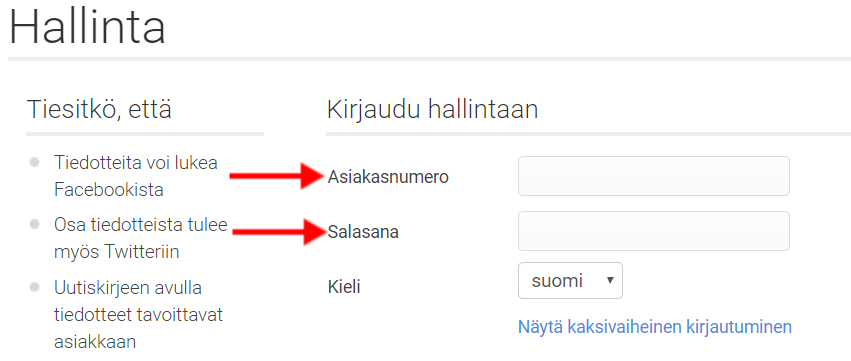
Task: Select the Hallinta page title
Action: coord(87,27)
